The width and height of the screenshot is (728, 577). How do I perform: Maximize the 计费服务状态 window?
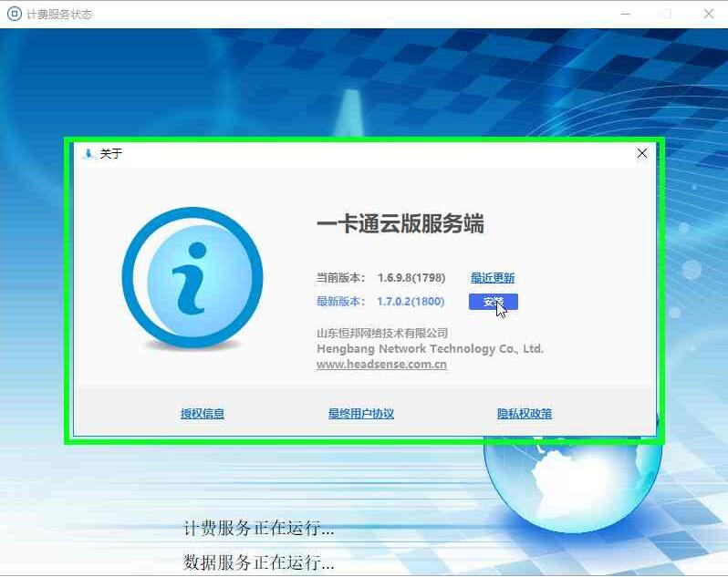[x=667, y=14]
